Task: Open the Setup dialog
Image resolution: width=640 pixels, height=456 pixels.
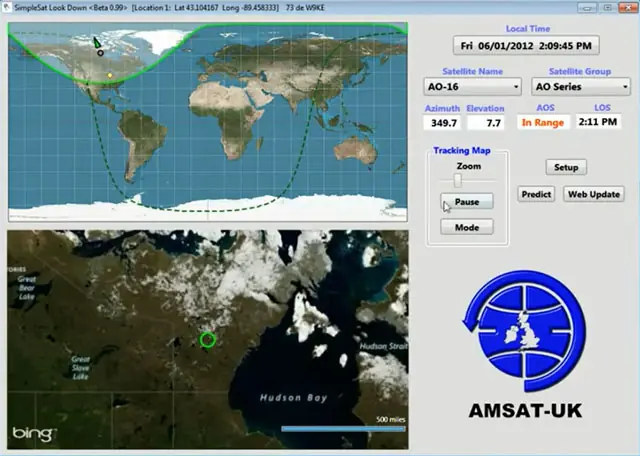Action: click(x=566, y=167)
